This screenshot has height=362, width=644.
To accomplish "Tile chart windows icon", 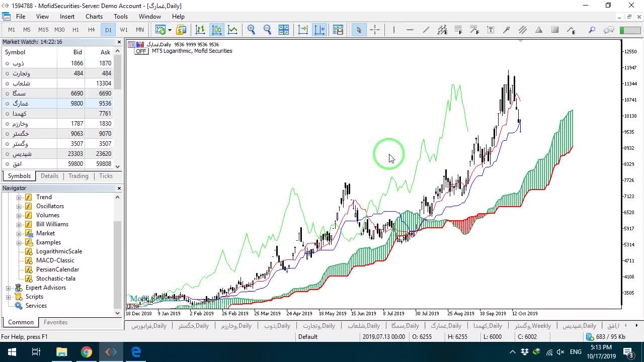I will click(284, 30).
